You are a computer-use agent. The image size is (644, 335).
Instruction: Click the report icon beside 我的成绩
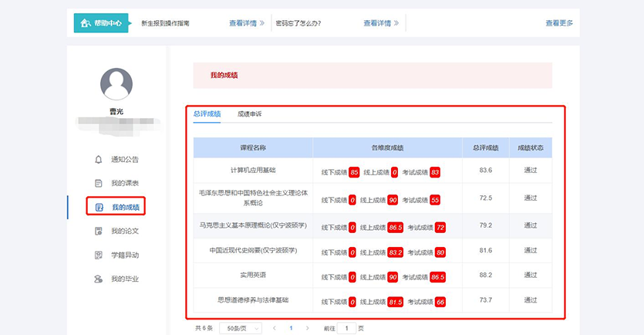click(99, 207)
